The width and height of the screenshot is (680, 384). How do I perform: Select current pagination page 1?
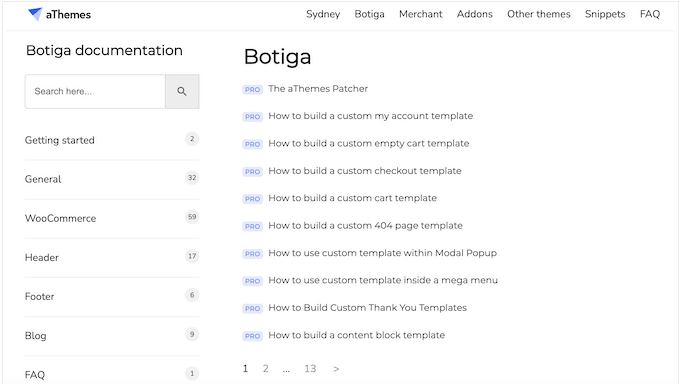coord(245,369)
